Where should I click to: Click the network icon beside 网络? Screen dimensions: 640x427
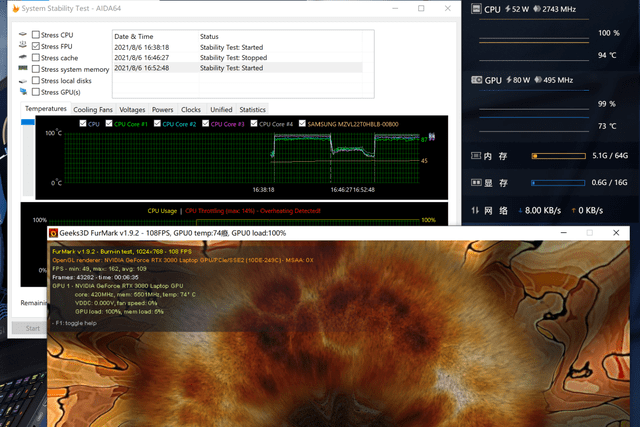click(x=475, y=210)
